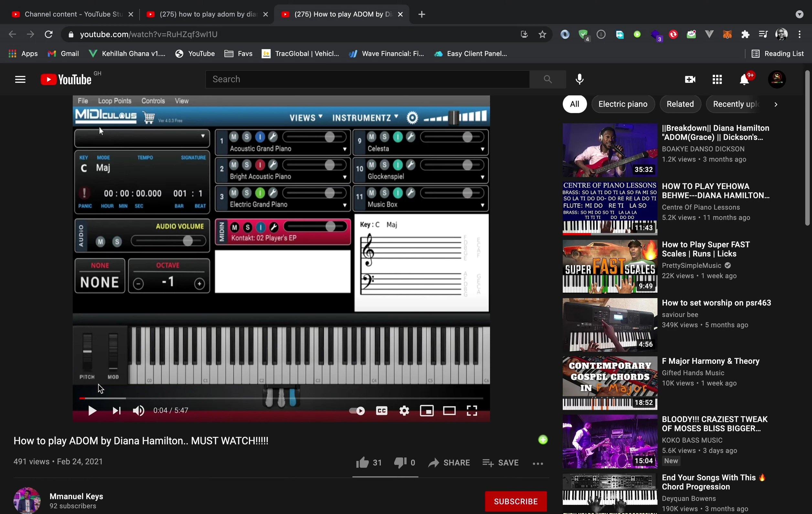Open TracGlobal bookmark

click(300, 54)
